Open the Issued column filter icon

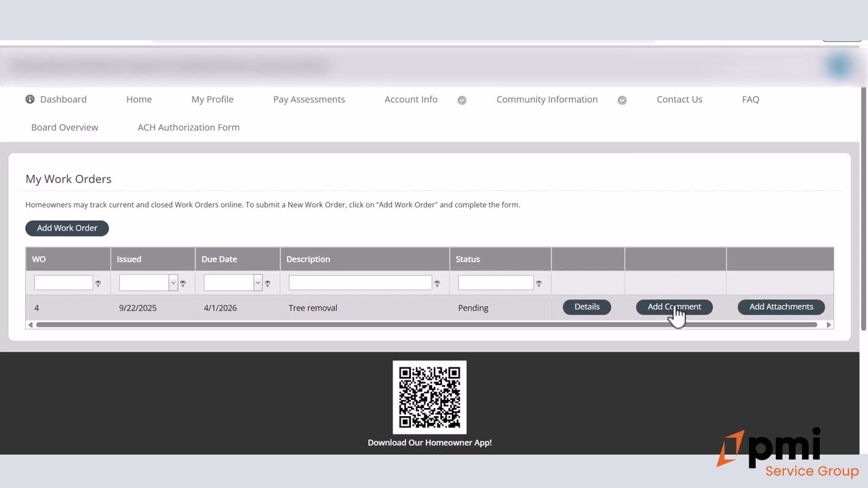click(x=183, y=283)
